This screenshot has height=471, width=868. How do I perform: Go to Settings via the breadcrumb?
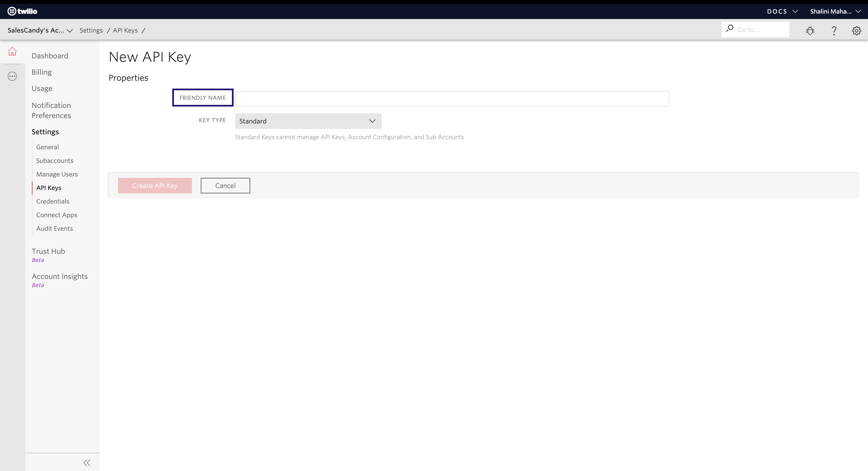coord(91,30)
